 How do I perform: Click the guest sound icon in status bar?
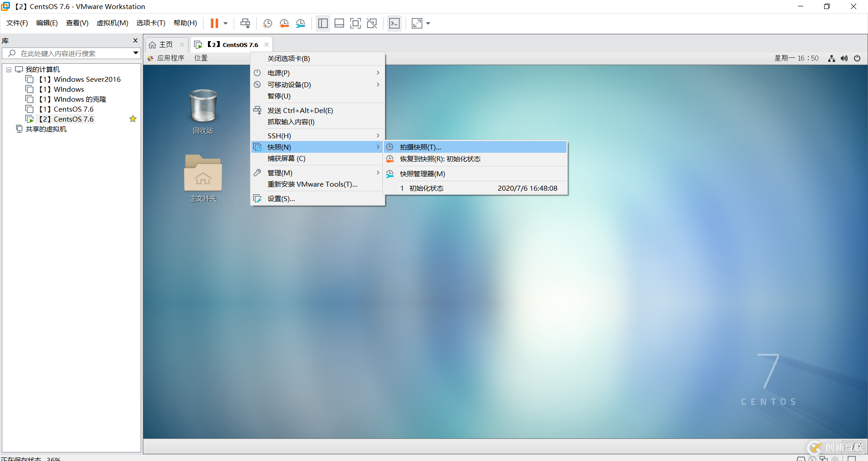tap(844, 58)
